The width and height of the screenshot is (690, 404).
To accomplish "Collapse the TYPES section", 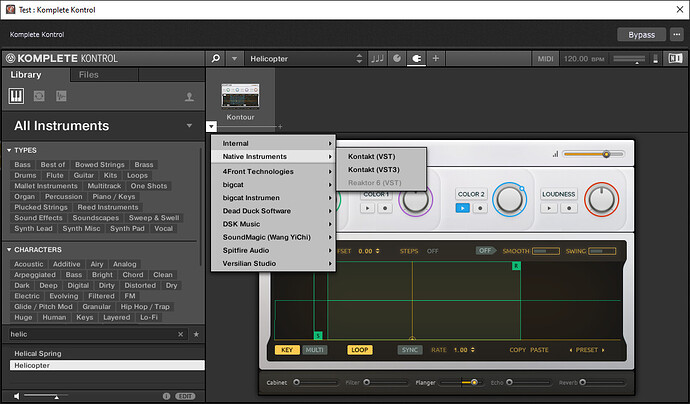I will 9,150.
